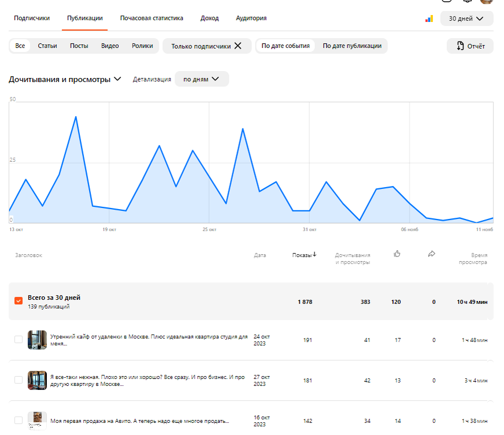
Task: Open article 'Утренний кайф от удаленки в Москве'
Action: [x=149, y=340]
